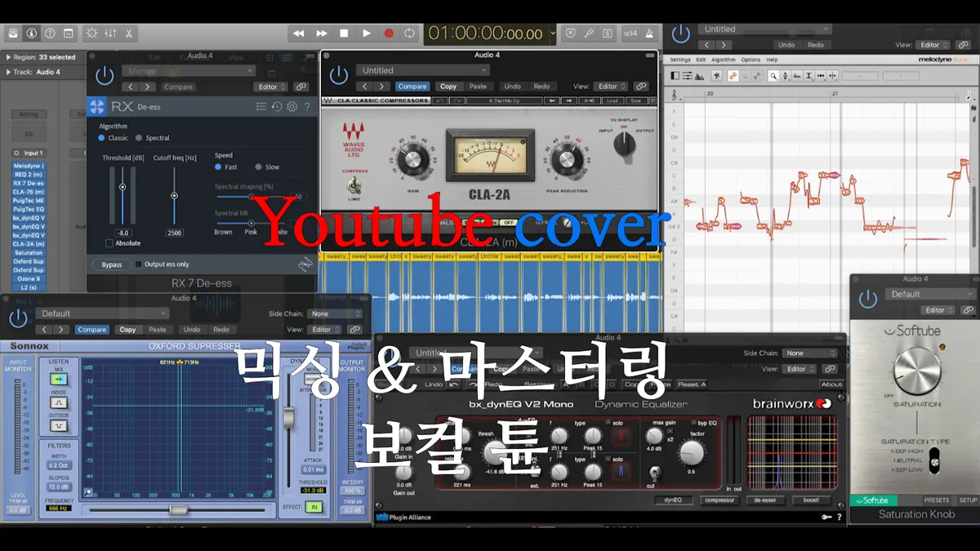Click the Bypass button in RX De-ess
The height and width of the screenshot is (551, 980).
[111, 264]
